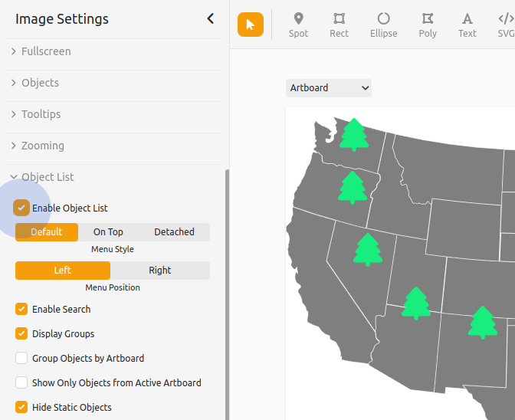Screen dimensions: 515x420
Task: Expand the Zooming section
Action: click(x=42, y=146)
